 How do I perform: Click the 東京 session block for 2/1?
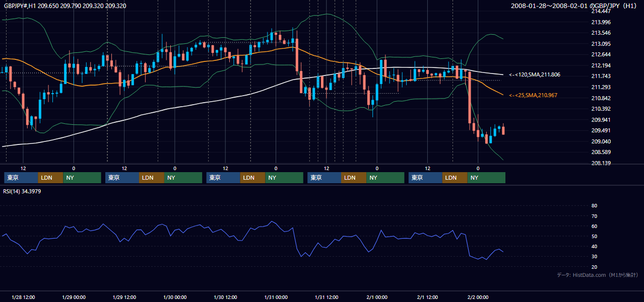pyautogui.click(x=425, y=178)
